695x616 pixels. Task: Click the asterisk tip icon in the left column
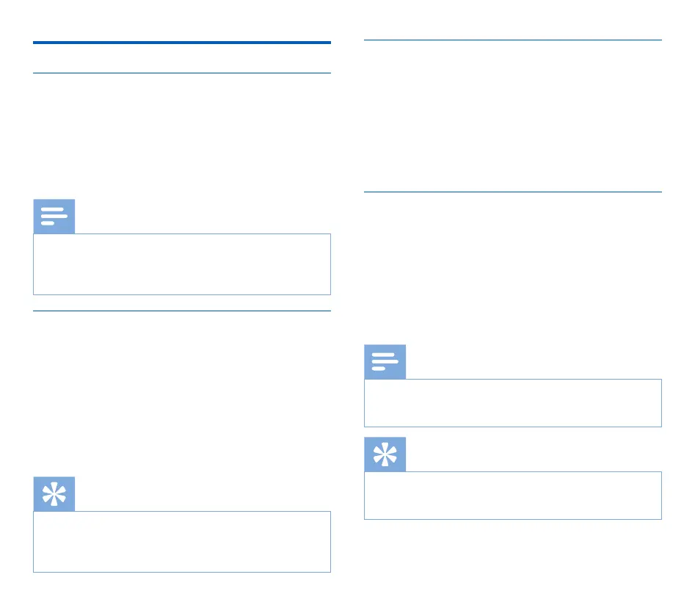54,494
